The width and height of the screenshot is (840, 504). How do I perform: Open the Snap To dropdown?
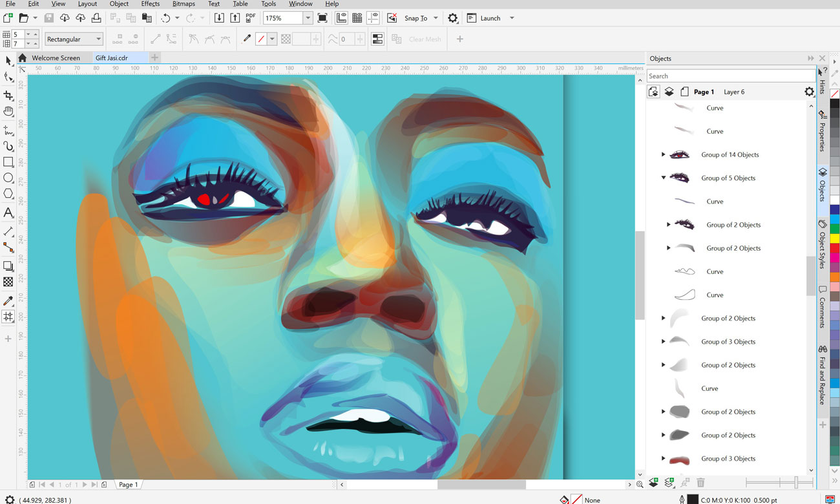436,18
